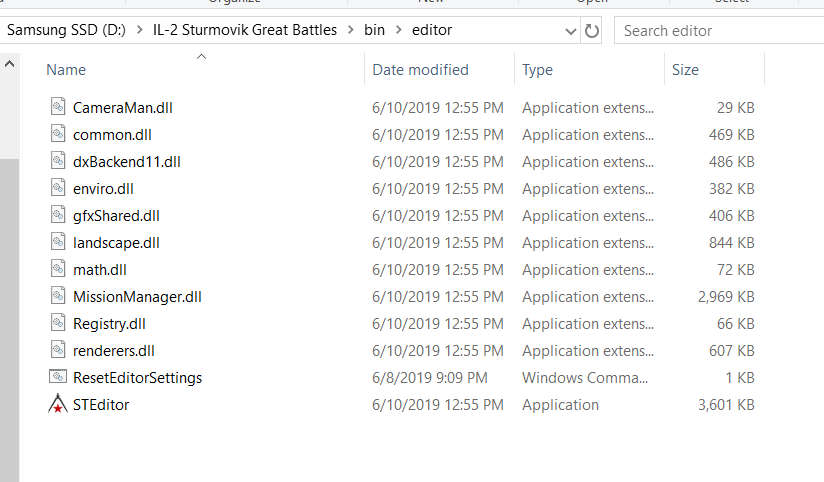Select the landscape.dll file icon

point(58,242)
